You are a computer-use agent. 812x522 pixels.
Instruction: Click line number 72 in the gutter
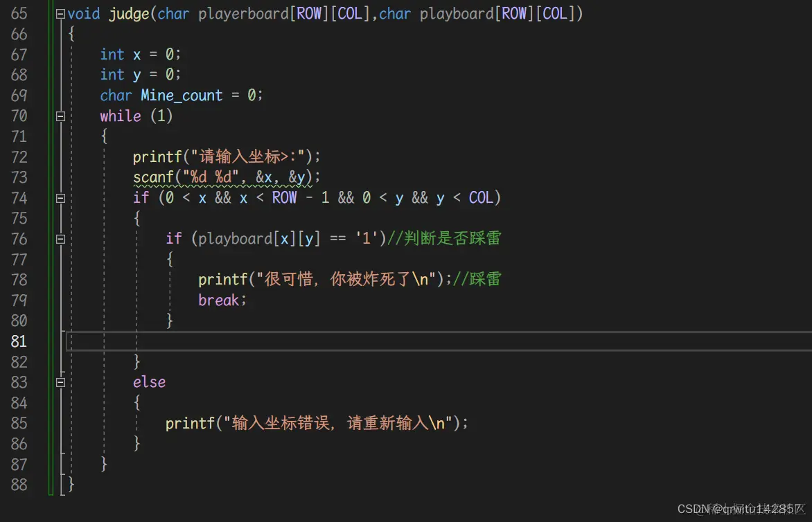coord(19,156)
